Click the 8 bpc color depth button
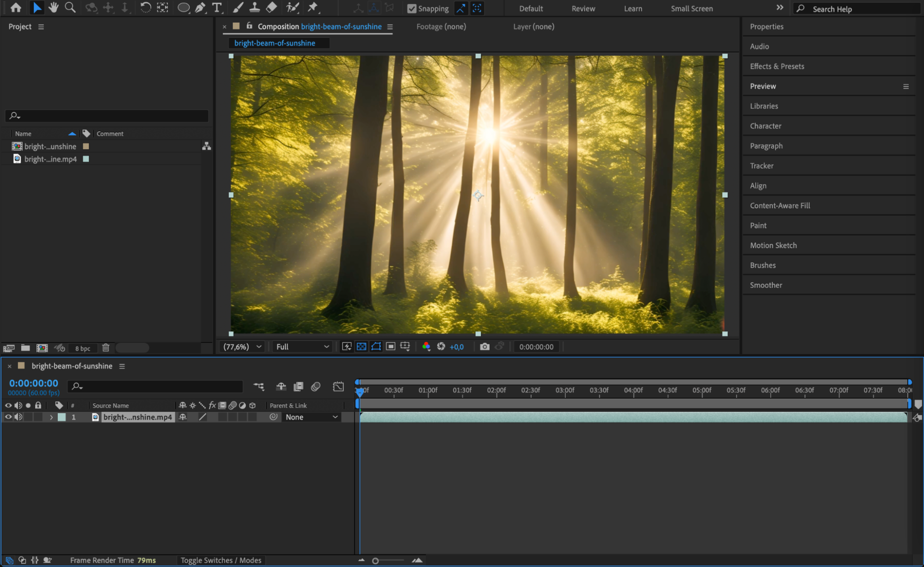The height and width of the screenshot is (567, 924). click(83, 348)
